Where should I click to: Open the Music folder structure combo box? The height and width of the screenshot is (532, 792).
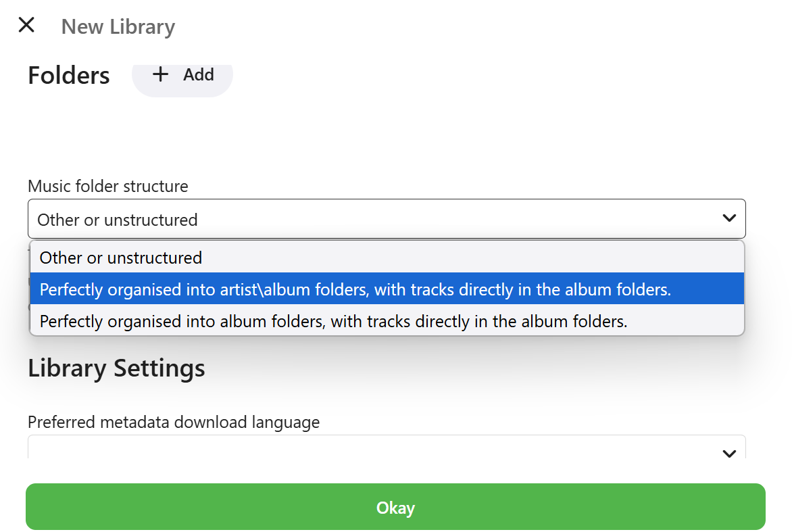click(x=387, y=218)
